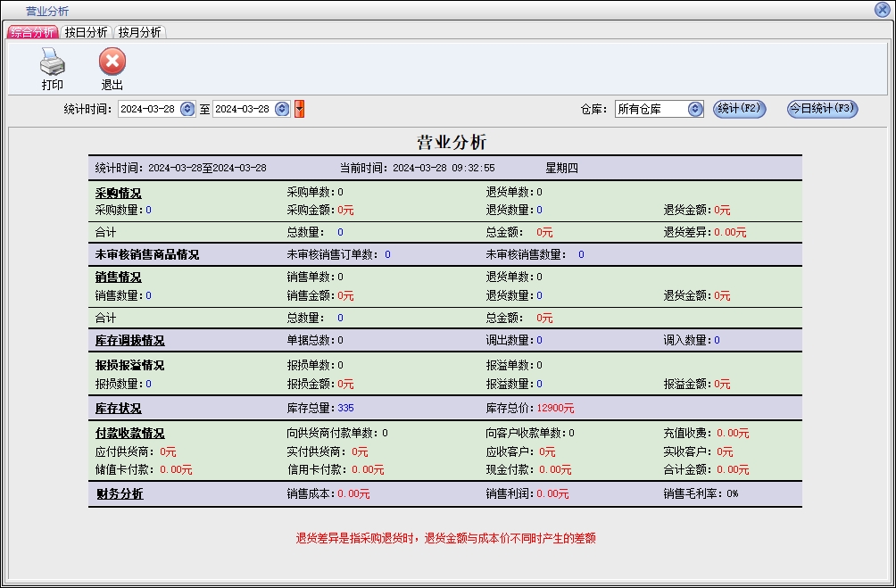896x588 pixels.
Task: Open the 采购情况 section heading link
Action: tap(119, 193)
